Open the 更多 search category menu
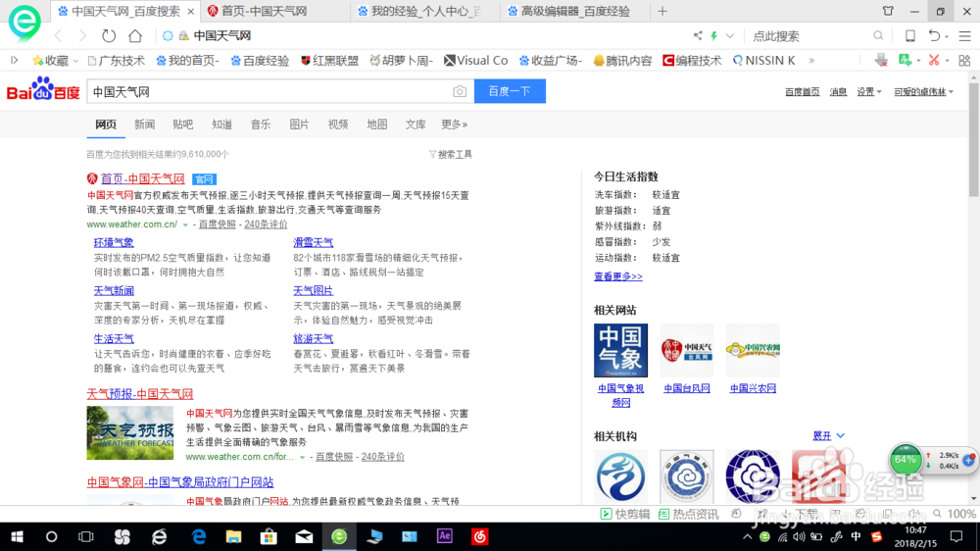980x551 pixels. (455, 125)
